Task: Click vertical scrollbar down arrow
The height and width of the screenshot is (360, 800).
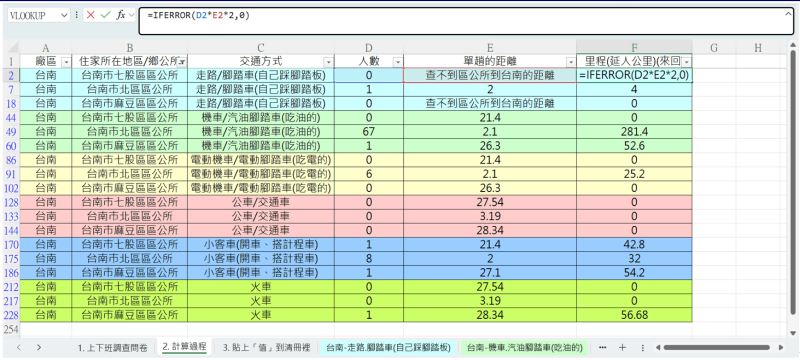Action: point(792,334)
